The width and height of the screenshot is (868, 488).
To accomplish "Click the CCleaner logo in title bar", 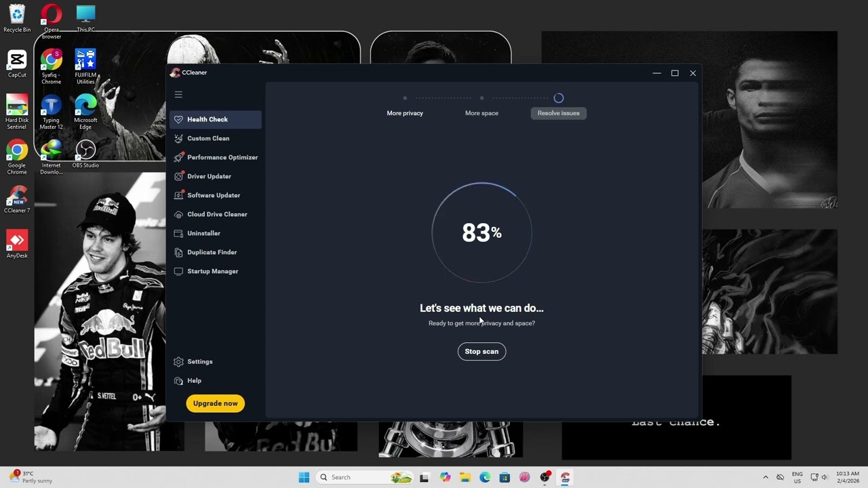I will click(175, 73).
